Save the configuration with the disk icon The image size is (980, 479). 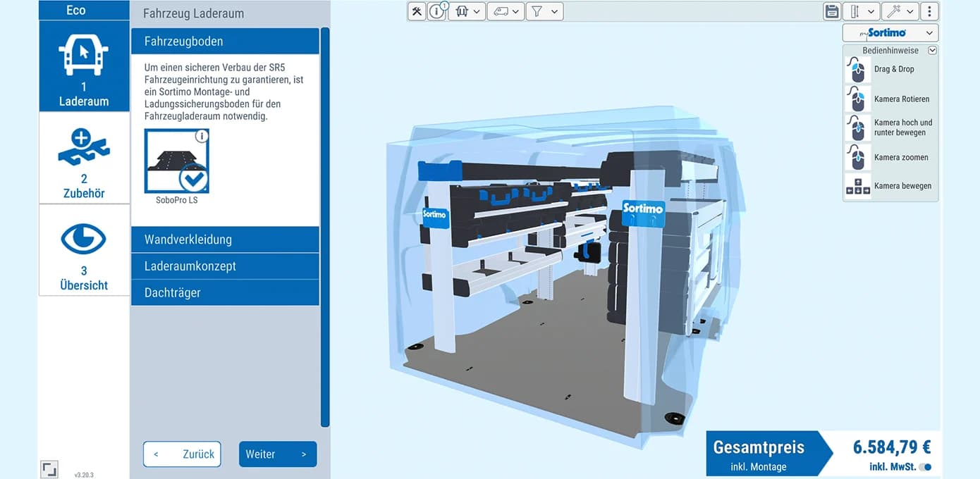pos(832,11)
